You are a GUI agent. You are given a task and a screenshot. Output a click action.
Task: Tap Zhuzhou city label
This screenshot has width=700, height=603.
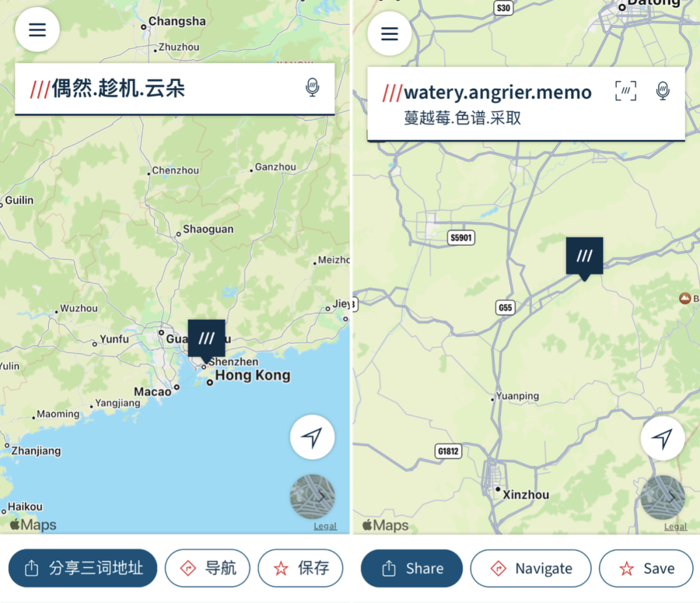(x=179, y=47)
